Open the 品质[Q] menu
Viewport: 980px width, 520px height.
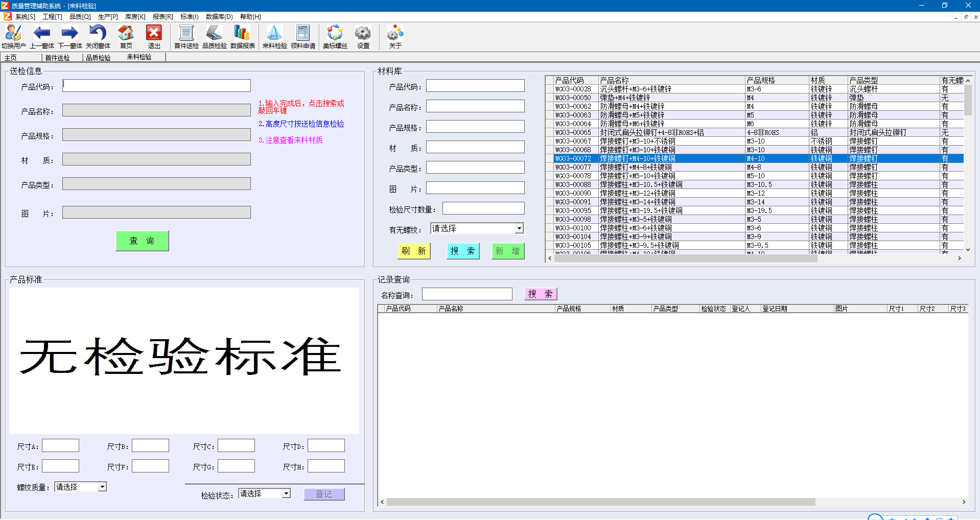(80, 17)
